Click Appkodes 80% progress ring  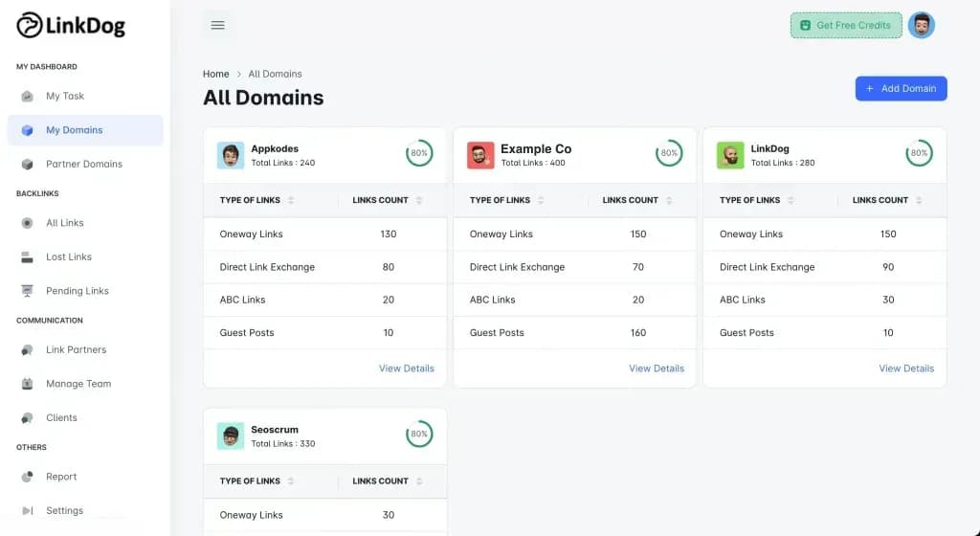(x=419, y=153)
